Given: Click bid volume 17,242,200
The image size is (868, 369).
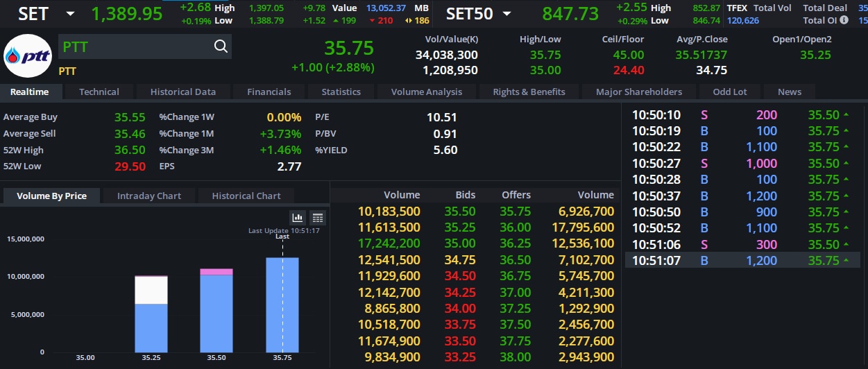Looking at the screenshot, I should point(389,243).
